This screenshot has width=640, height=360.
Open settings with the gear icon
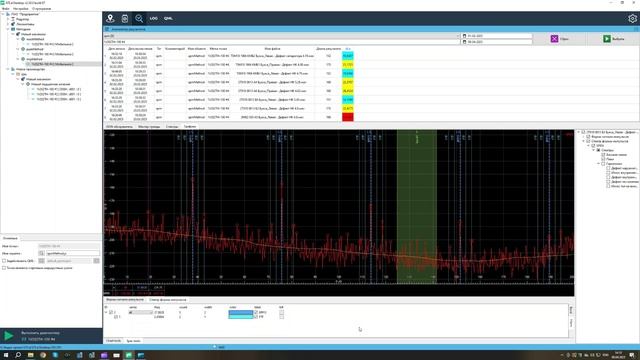tap(632, 18)
